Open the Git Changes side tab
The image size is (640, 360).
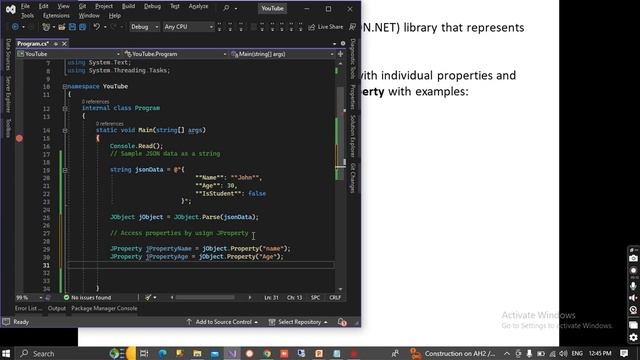click(353, 178)
